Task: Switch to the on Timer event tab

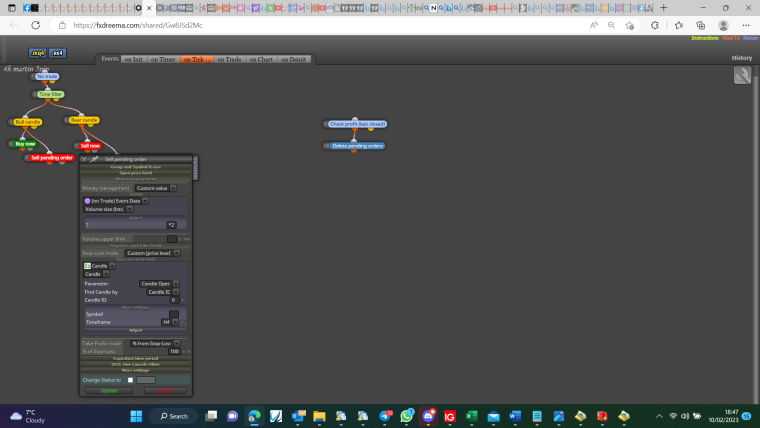Action: [163, 59]
